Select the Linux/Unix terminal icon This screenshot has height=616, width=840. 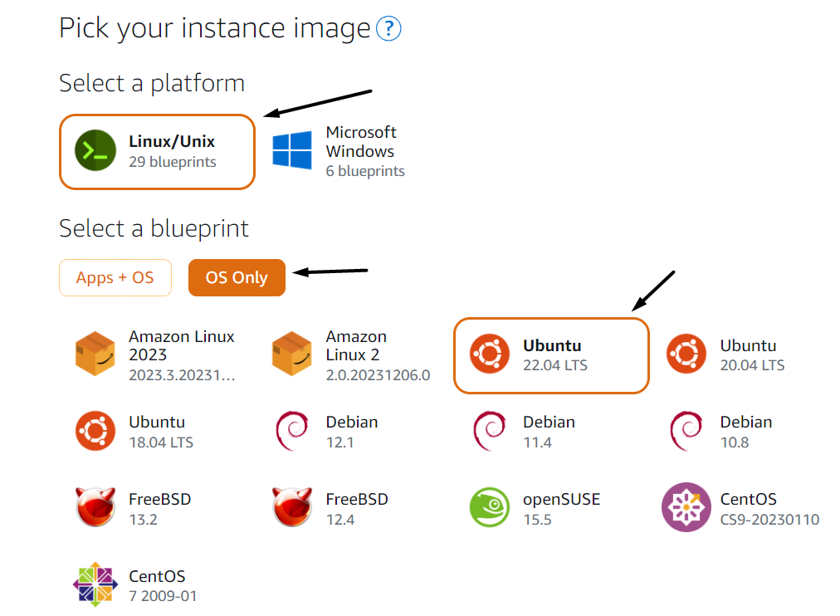(x=95, y=151)
